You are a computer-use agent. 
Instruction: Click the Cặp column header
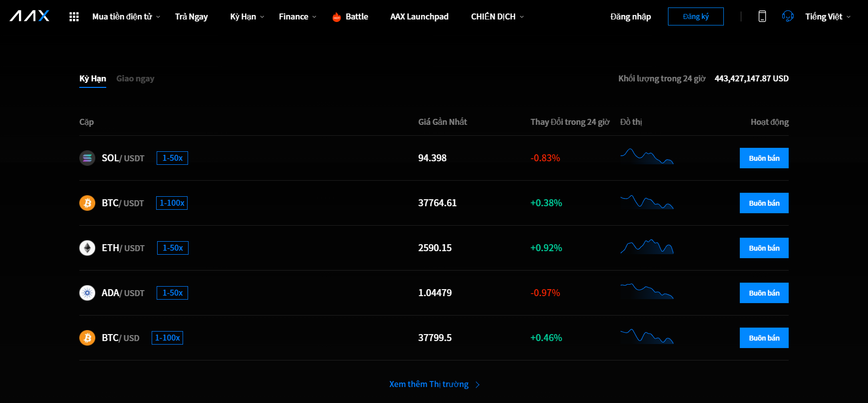tap(86, 122)
